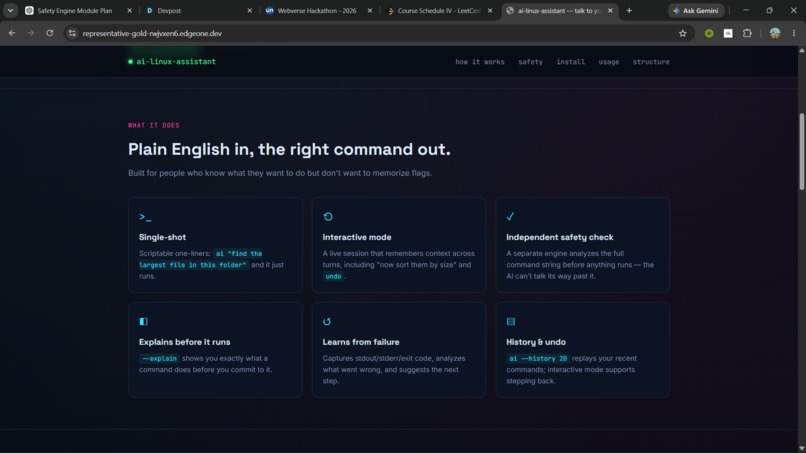Image resolution: width=806 pixels, height=453 pixels.
Task: Open the Chrome profile avatar
Action: pos(775,33)
